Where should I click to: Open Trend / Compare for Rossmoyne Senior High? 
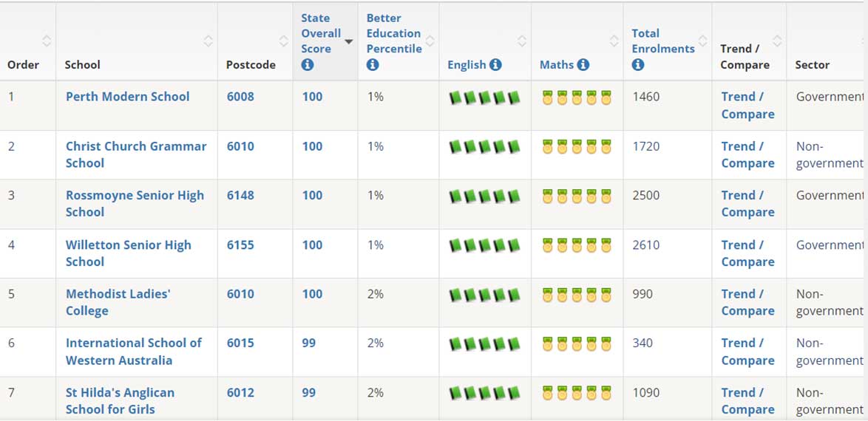[x=747, y=204]
